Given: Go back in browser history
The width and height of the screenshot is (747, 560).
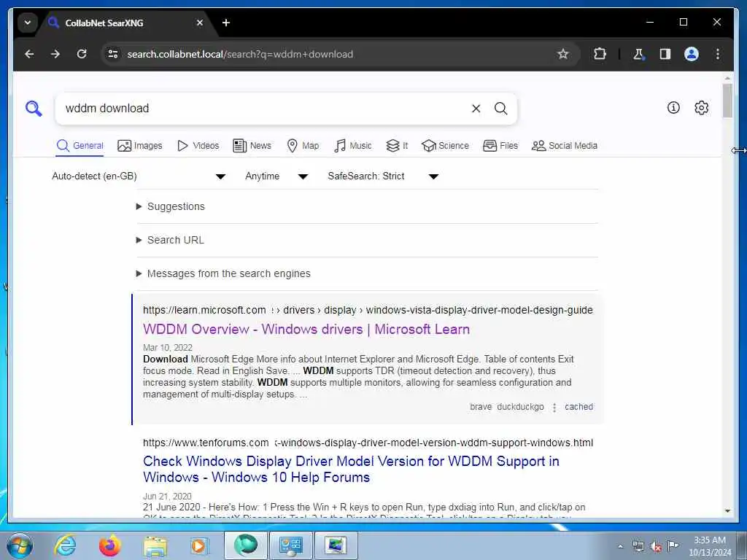Looking at the screenshot, I should pyautogui.click(x=29, y=54).
